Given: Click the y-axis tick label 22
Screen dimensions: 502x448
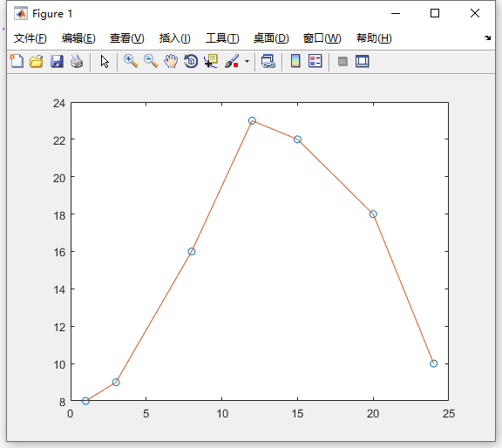Looking at the screenshot, I should [x=59, y=140].
